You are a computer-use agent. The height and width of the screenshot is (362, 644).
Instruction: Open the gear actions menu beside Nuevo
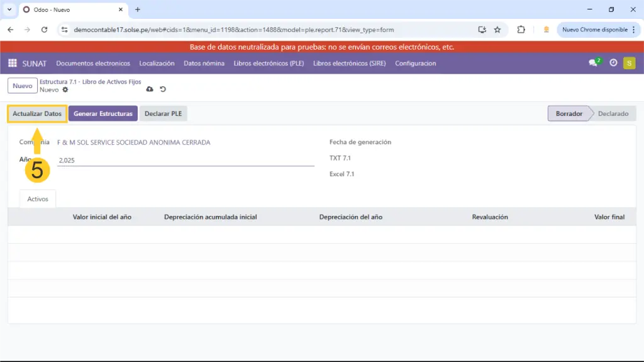pyautogui.click(x=65, y=90)
